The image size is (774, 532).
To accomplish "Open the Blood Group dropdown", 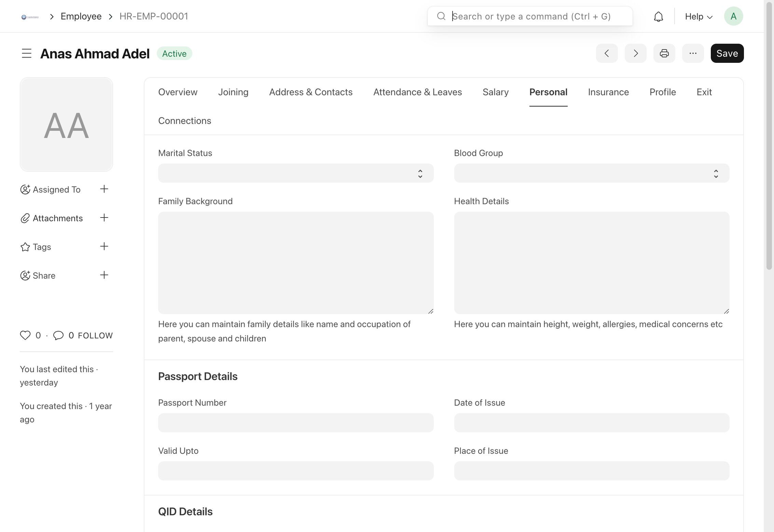I will point(591,173).
